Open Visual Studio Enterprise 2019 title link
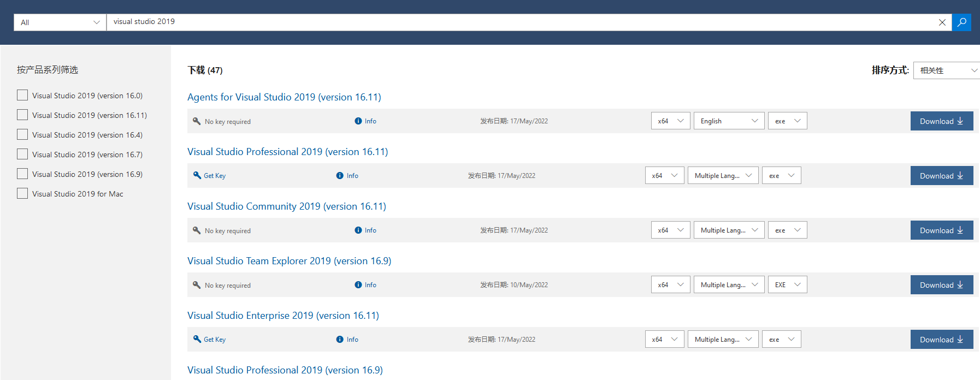Screen dimensions: 980x380 click(x=283, y=316)
